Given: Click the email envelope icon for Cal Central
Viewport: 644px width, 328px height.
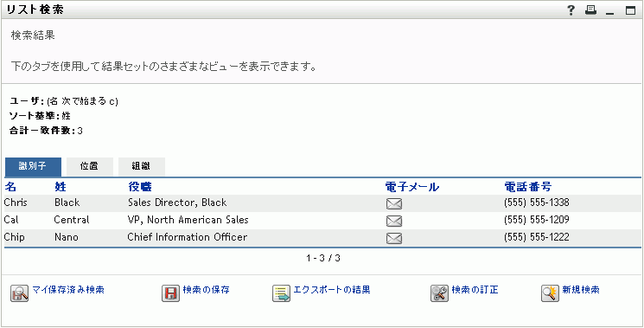Looking at the screenshot, I should coord(394,222).
